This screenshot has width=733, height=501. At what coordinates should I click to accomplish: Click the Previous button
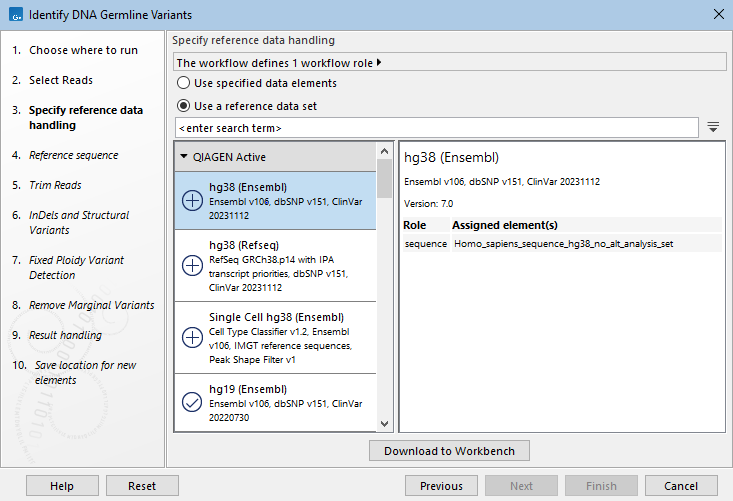pyautogui.click(x=441, y=486)
